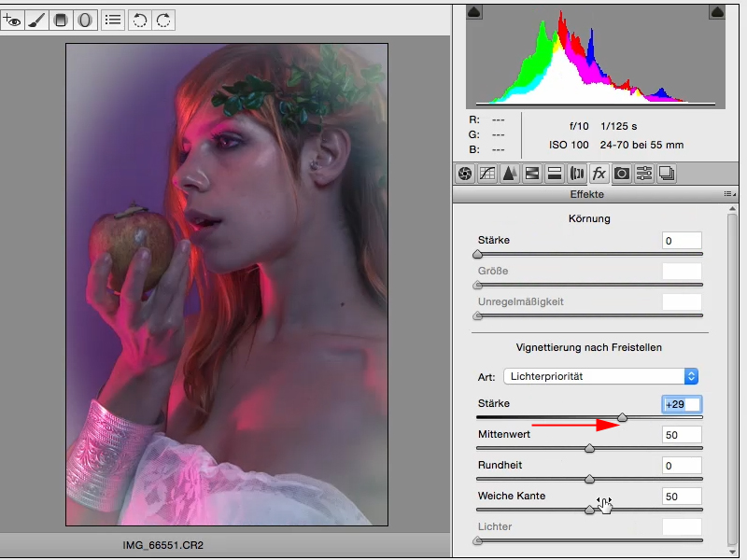Viewport: 747px width, 560px height.
Task: Click the Rundheit value field
Action: (x=682, y=466)
